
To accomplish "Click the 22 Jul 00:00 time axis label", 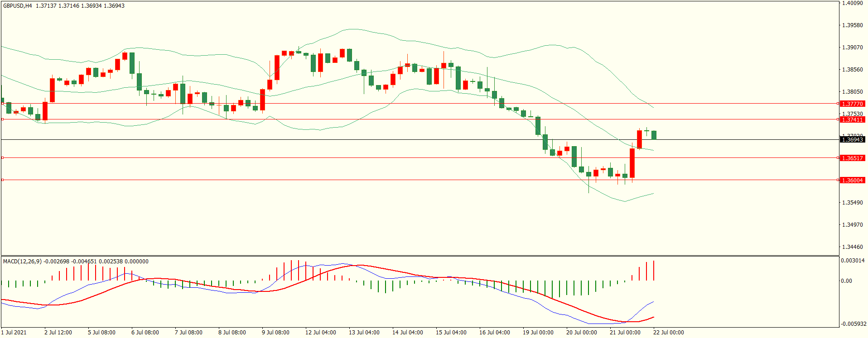I will tap(668, 333).
